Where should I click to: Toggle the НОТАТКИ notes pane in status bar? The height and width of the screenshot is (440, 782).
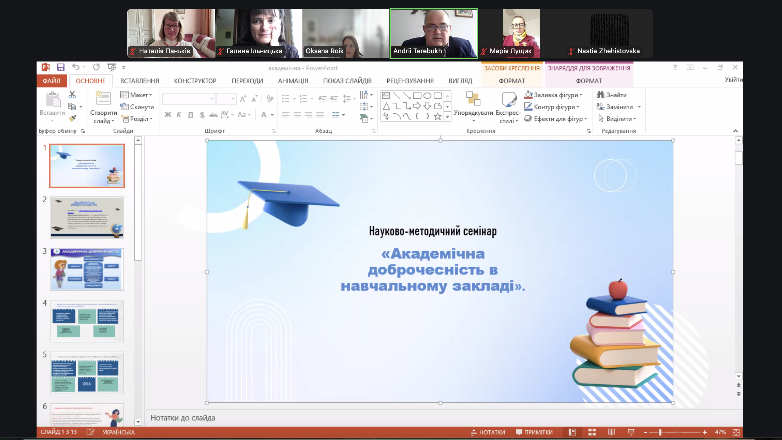click(x=488, y=432)
